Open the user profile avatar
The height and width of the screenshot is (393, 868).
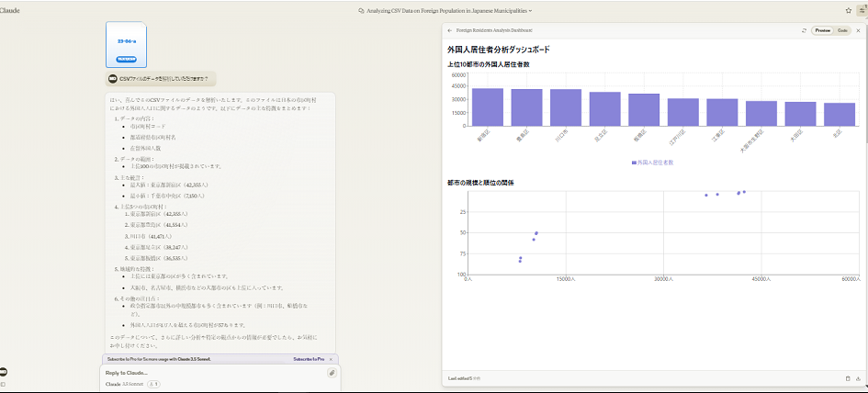coord(3,372)
